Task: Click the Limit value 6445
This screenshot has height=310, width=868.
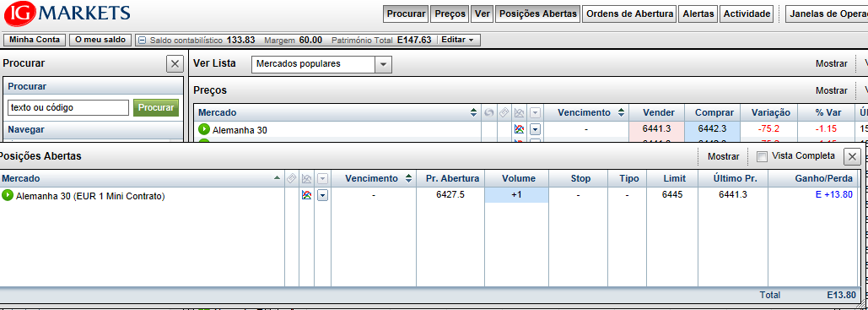Action: coord(672,195)
